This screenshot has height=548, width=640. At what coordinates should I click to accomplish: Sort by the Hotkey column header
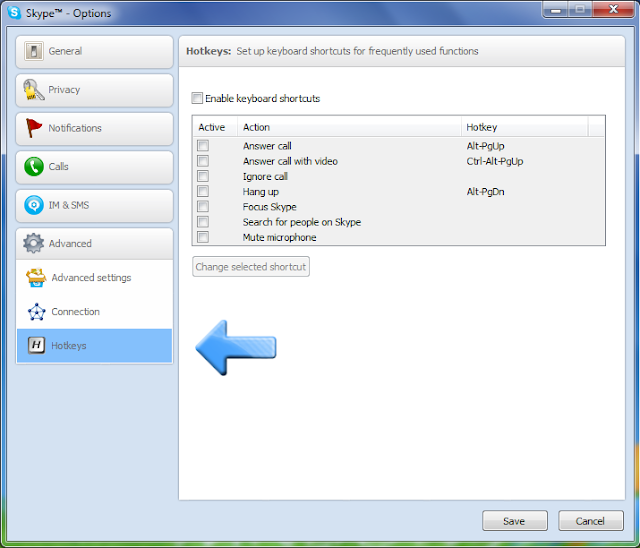[525, 127]
